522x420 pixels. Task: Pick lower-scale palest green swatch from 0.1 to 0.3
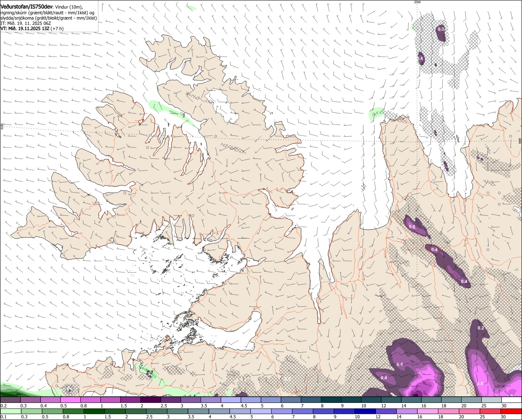point(10,411)
